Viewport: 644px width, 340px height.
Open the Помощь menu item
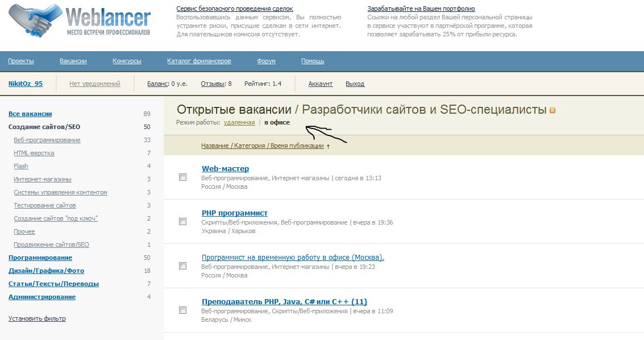313,61
